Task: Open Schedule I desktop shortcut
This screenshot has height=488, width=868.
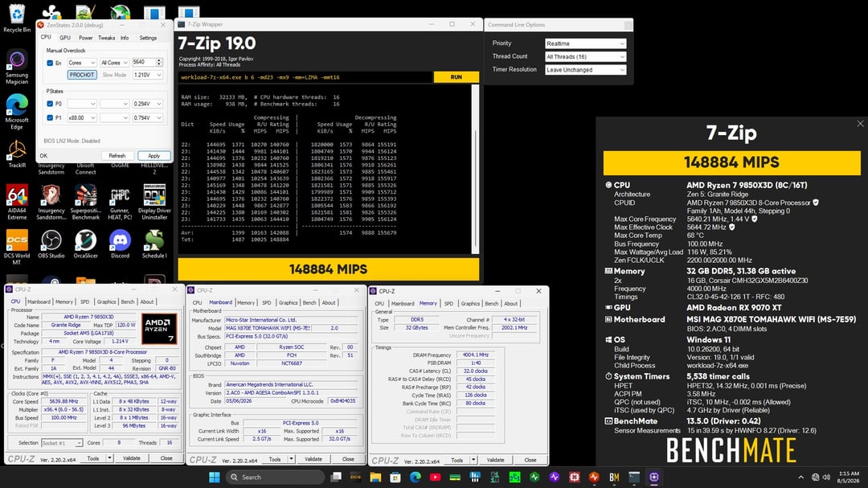Action: (154, 244)
